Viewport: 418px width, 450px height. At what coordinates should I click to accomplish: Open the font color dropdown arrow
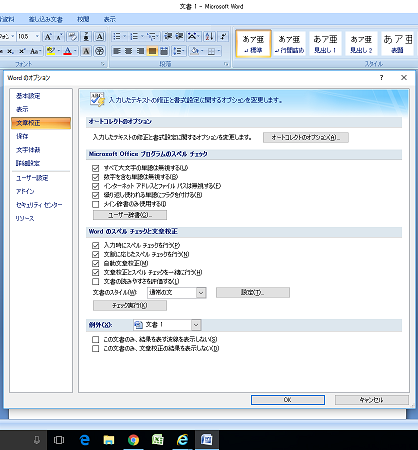pyautogui.click(x=76, y=51)
